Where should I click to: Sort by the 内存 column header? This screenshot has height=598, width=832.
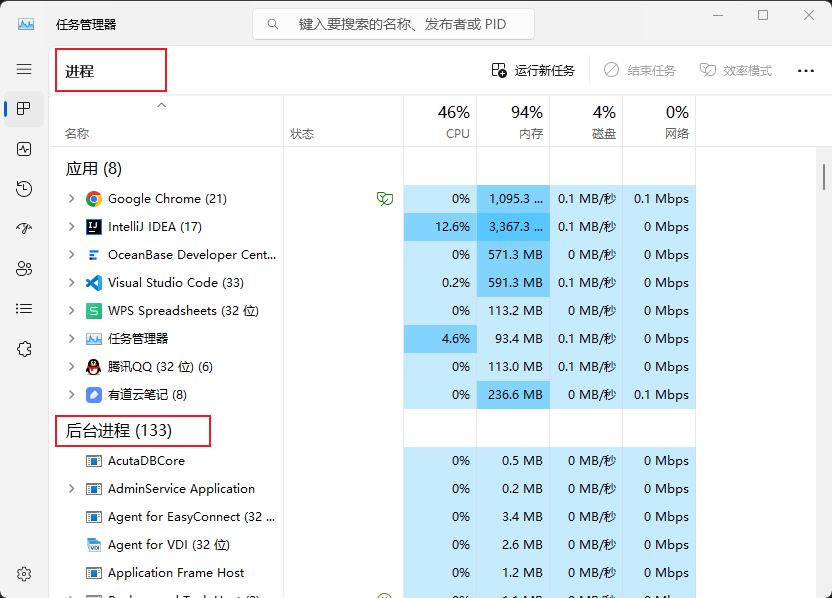point(513,122)
